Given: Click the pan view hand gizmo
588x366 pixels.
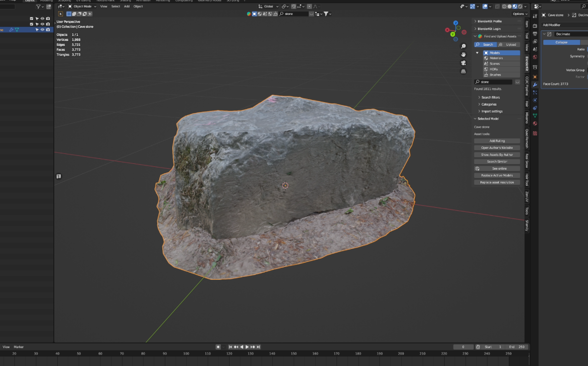Looking at the screenshot, I should [463, 54].
